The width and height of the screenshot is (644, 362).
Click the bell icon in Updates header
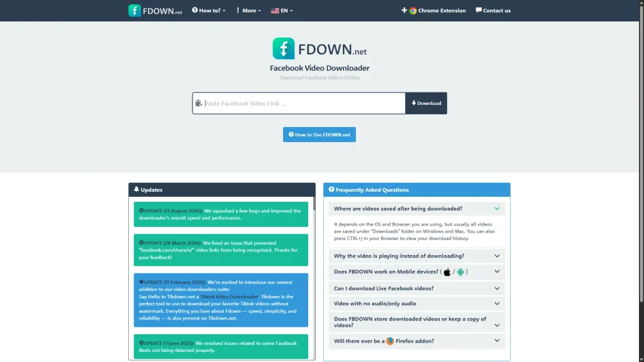pyautogui.click(x=136, y=189)
